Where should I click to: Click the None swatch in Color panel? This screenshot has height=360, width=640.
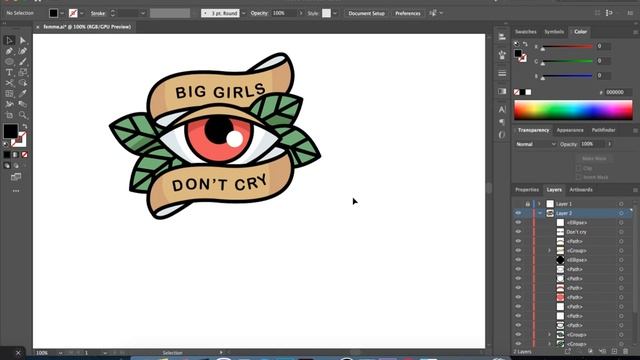pyautogui.click(x=517, y=92)
